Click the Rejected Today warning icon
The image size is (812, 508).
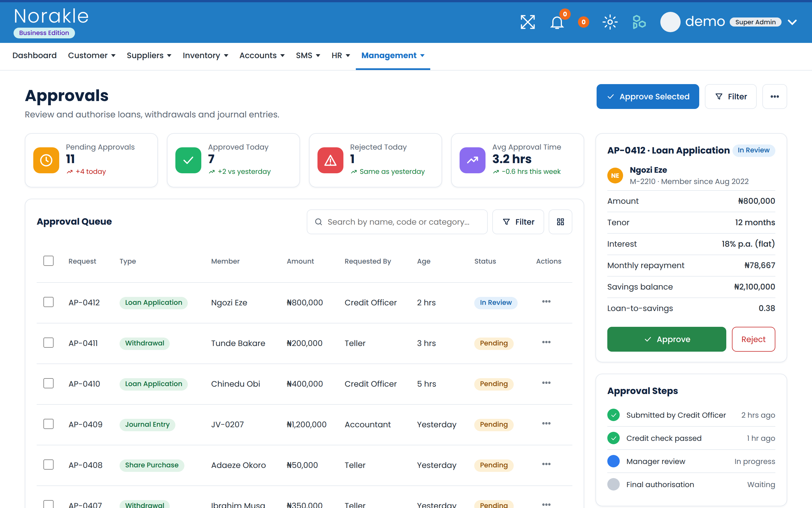[330, 160]
